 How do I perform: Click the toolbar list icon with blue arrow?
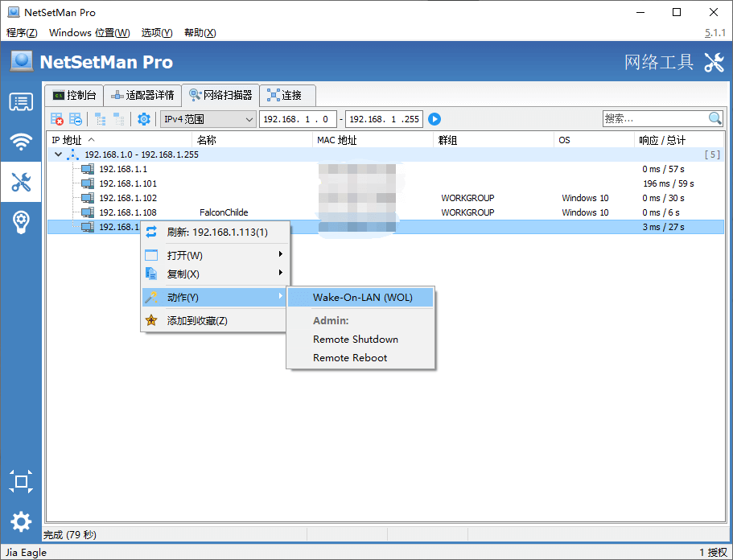coord(76,119)
